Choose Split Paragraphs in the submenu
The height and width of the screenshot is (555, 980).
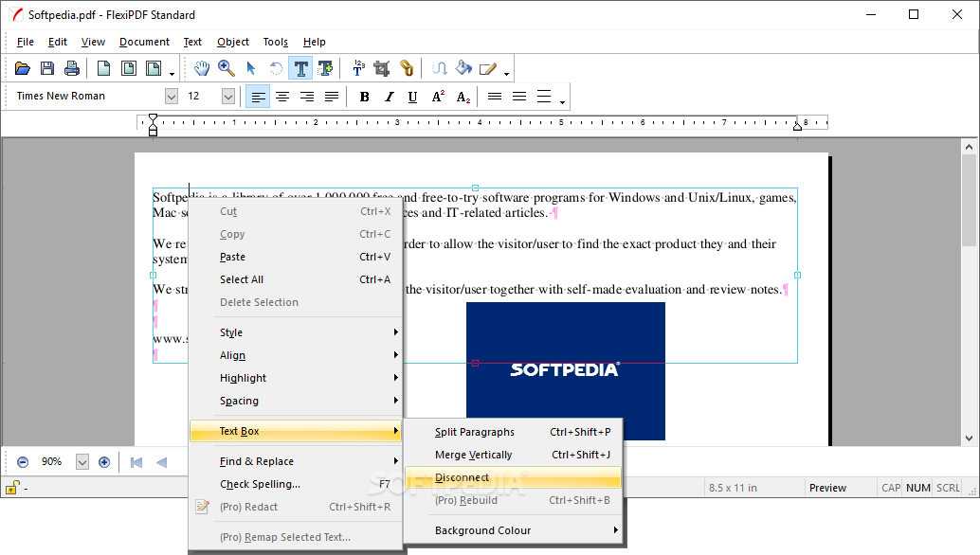click(x=513, y=432)
